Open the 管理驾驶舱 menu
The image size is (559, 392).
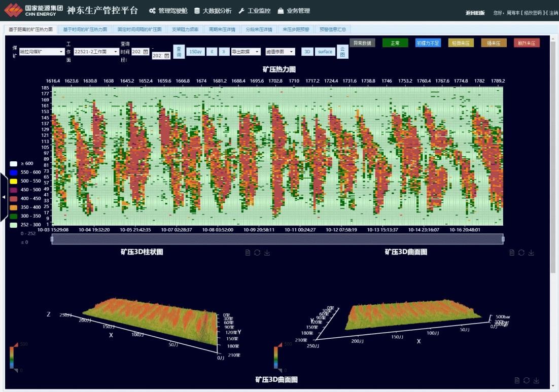168,11
